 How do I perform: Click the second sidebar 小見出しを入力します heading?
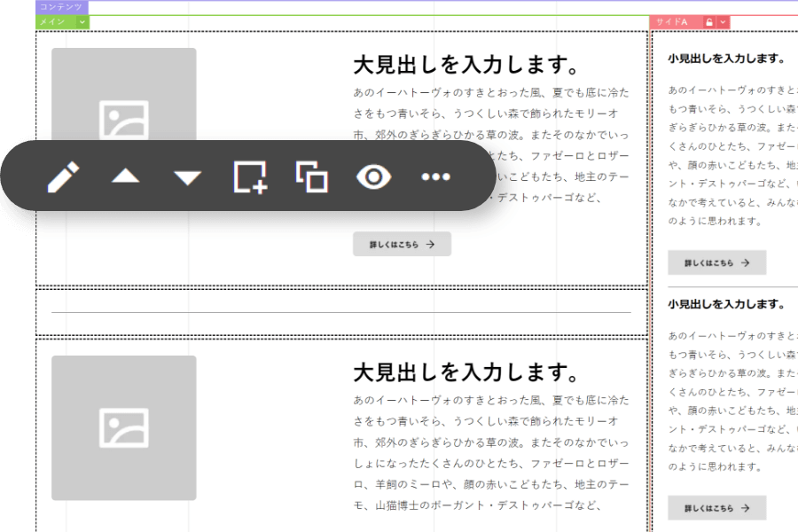coord(726,303)
